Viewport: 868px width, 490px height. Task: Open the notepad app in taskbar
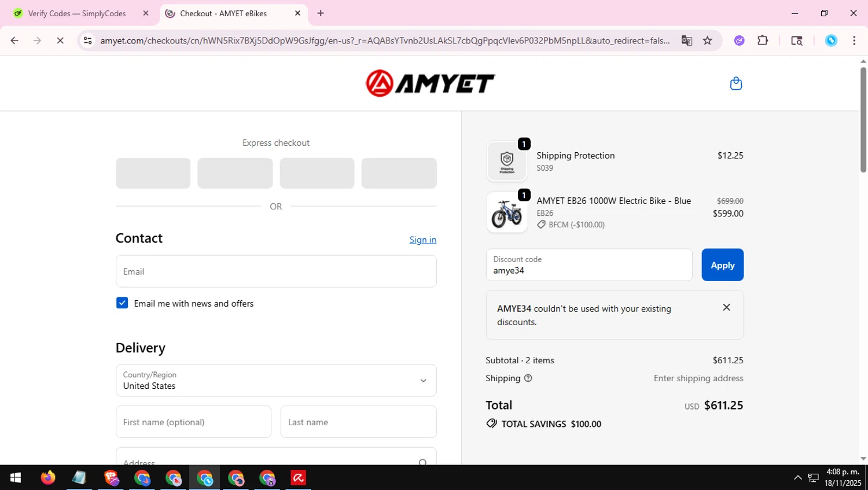click(x=79, y=478)
